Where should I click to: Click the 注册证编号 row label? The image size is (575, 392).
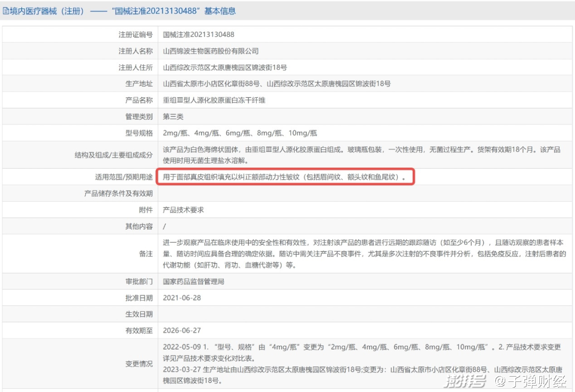[135, 35]
